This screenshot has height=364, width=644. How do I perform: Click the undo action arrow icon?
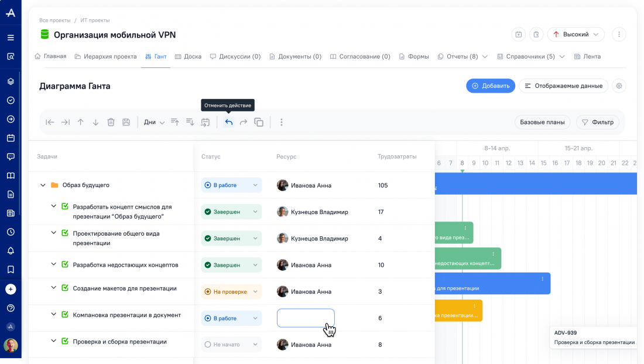(229, 123)
